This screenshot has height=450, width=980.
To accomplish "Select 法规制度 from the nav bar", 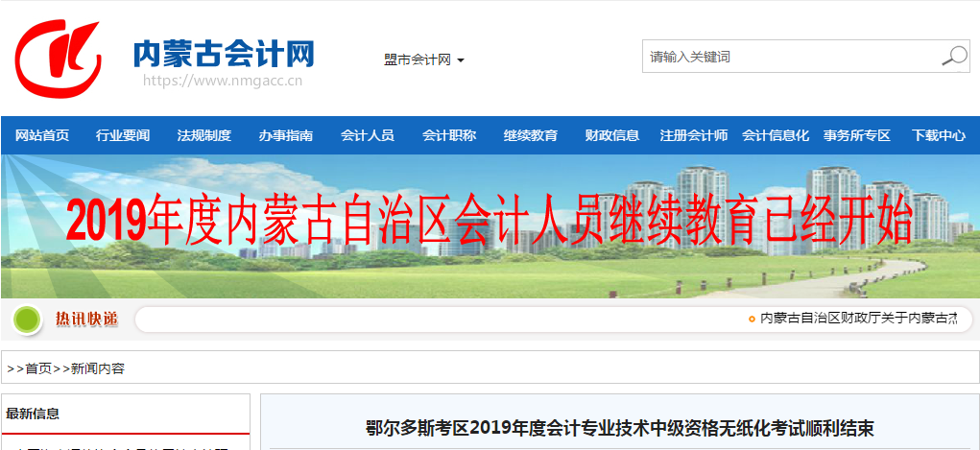I will tap(204, 135).
